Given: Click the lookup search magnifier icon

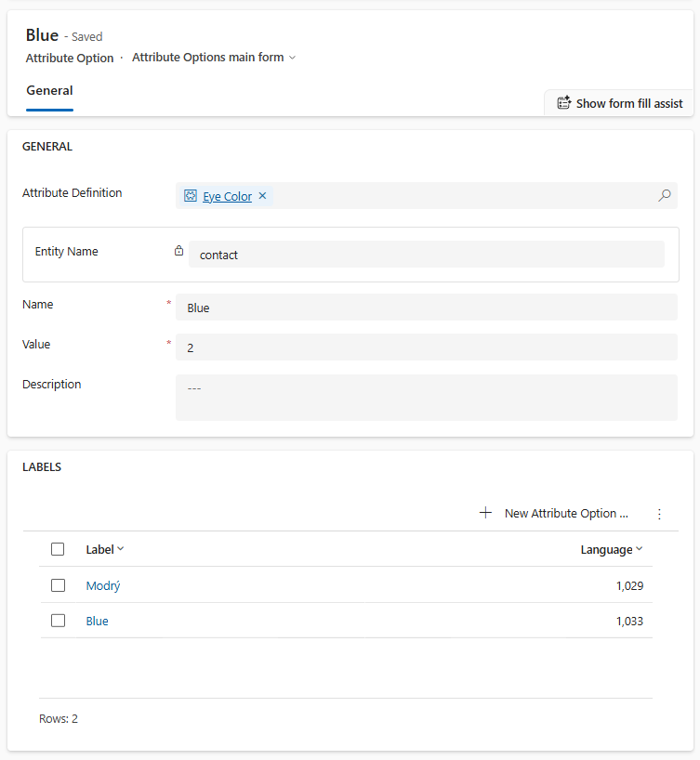Looking at the screenshot, I should click(x=664, y=195).
